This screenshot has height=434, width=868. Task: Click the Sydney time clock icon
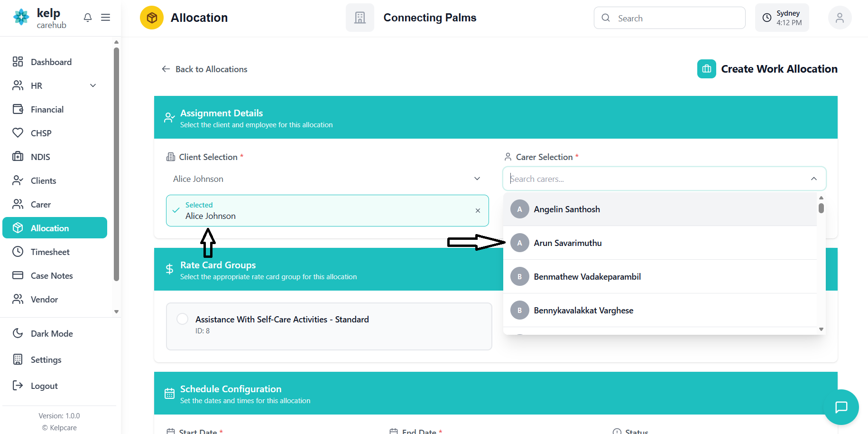(766, 18)
